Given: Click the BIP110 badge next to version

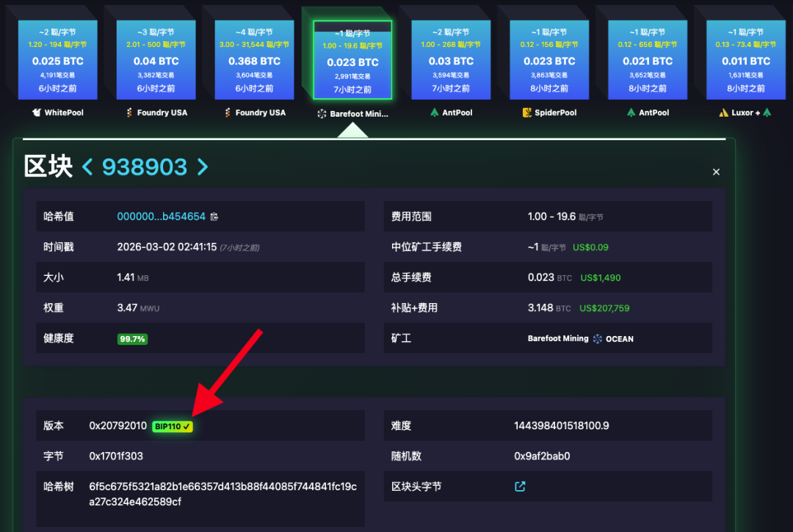Looking at the screenshot, I should tap(173, 426).
